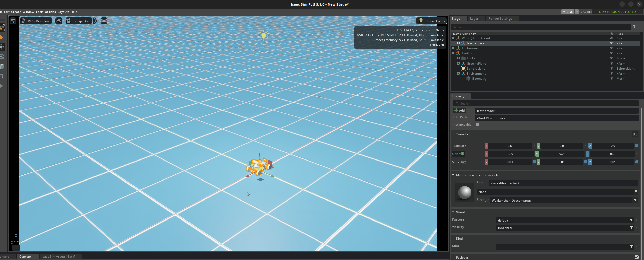The image size is (644, 260).
Task: Click the transform offset mode icon
Action: [635, 134]
